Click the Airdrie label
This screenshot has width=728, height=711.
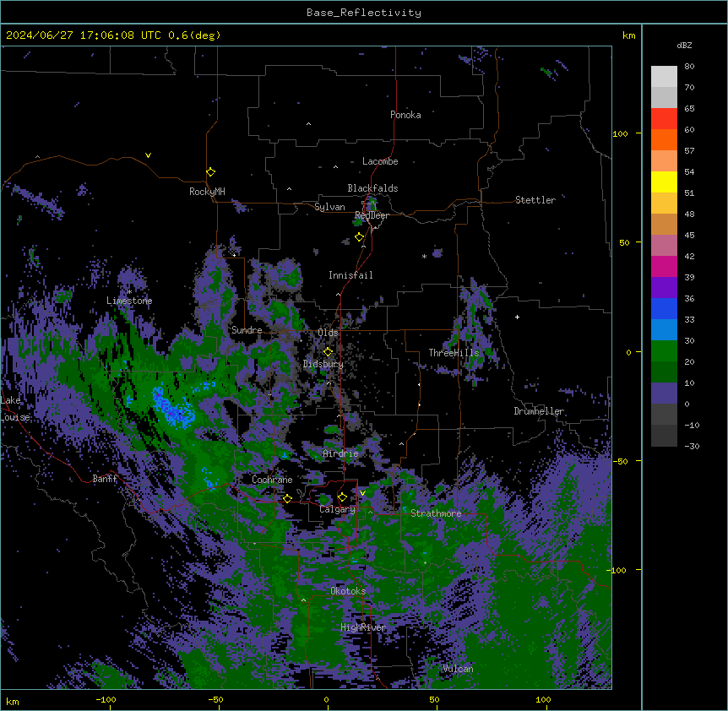click(x=340, y=453)
